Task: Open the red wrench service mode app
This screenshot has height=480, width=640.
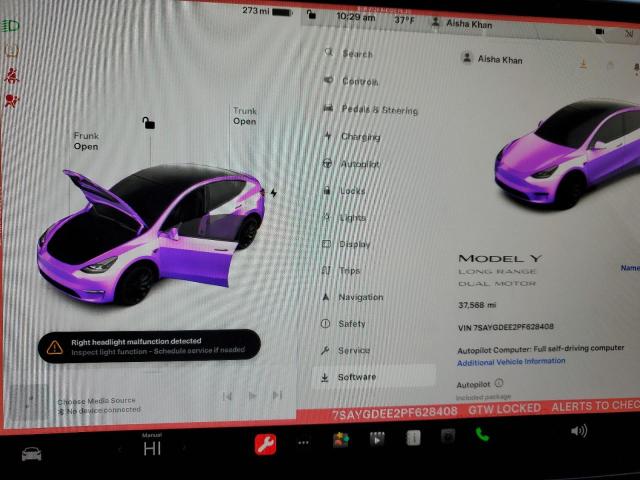Action: point(265,444)
